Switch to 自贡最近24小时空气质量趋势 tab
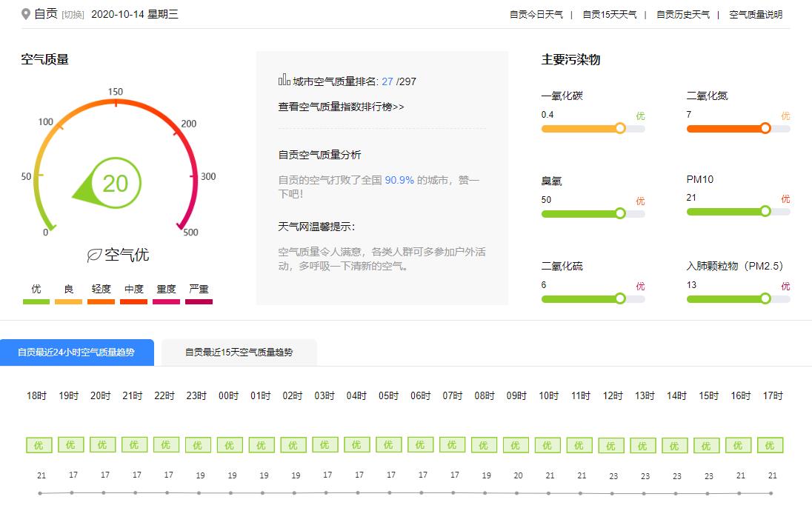The width and height of the screenshot is (812, 508). pyautogui.click(x=76, y=352)
